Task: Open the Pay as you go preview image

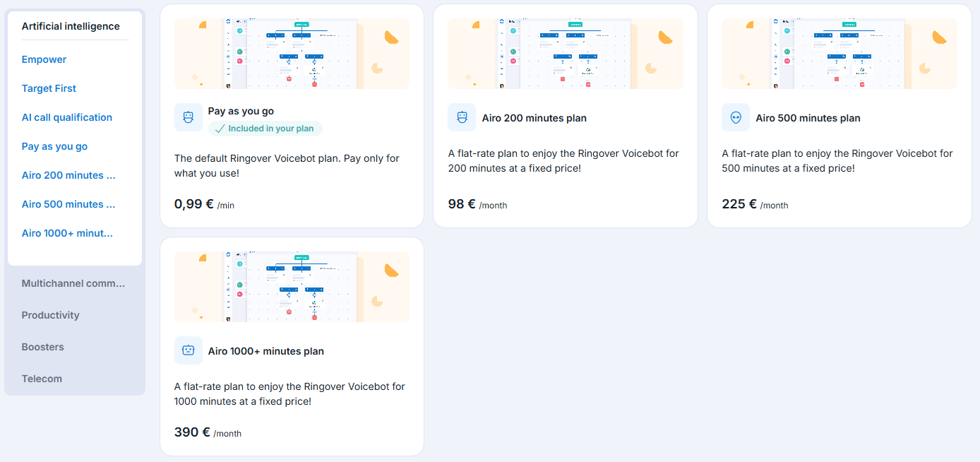Action: [x=292, y=54]
